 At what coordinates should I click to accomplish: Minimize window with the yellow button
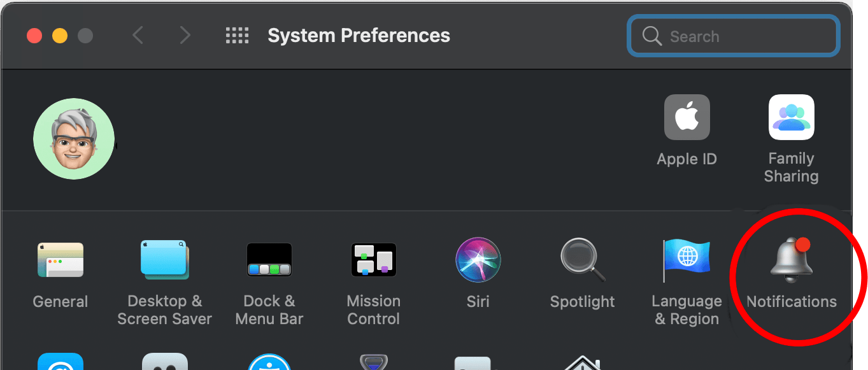60,36
